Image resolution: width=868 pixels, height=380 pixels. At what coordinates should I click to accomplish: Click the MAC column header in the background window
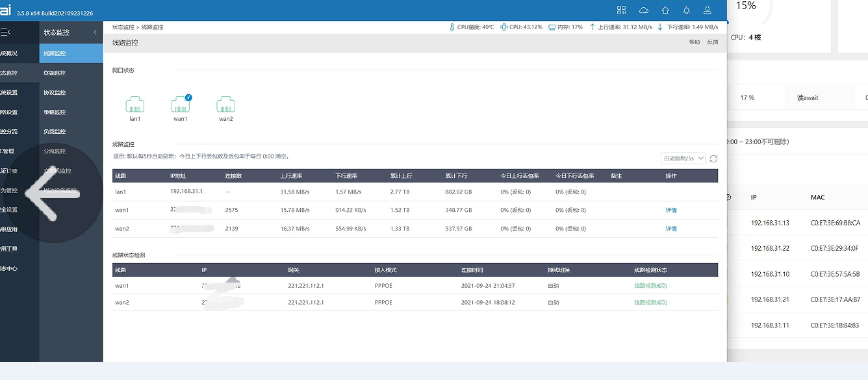(818, 197)
